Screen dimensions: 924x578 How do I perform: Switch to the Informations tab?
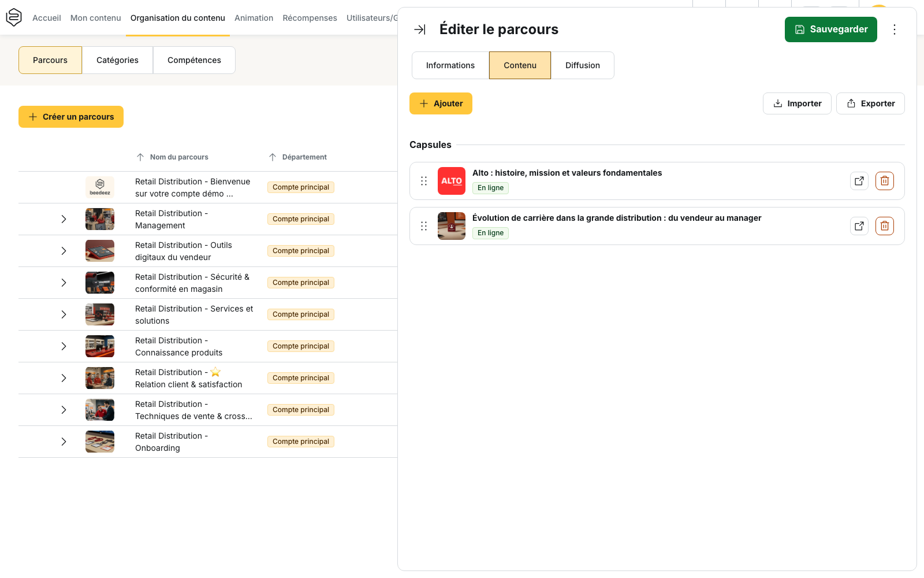click(x=450, y=65)
